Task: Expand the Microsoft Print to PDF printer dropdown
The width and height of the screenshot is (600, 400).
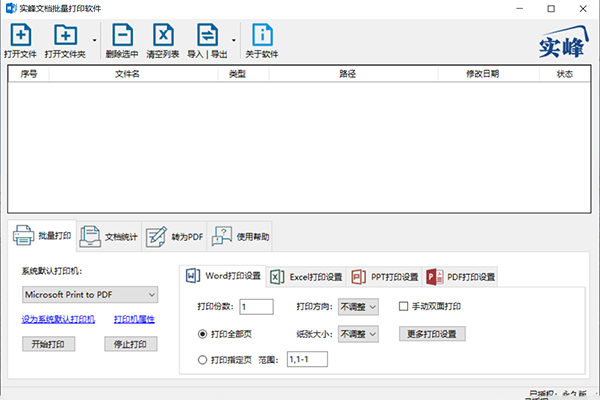Action: pos(90,294)
